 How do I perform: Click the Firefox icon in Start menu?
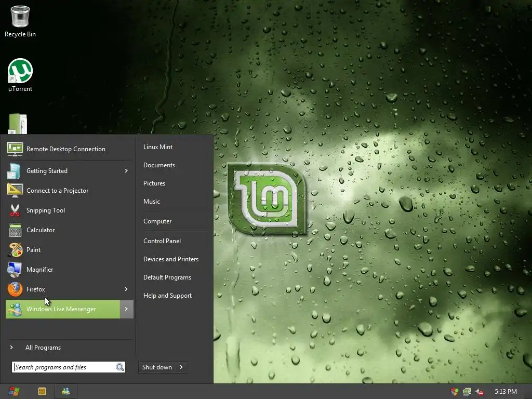[15, 289]
